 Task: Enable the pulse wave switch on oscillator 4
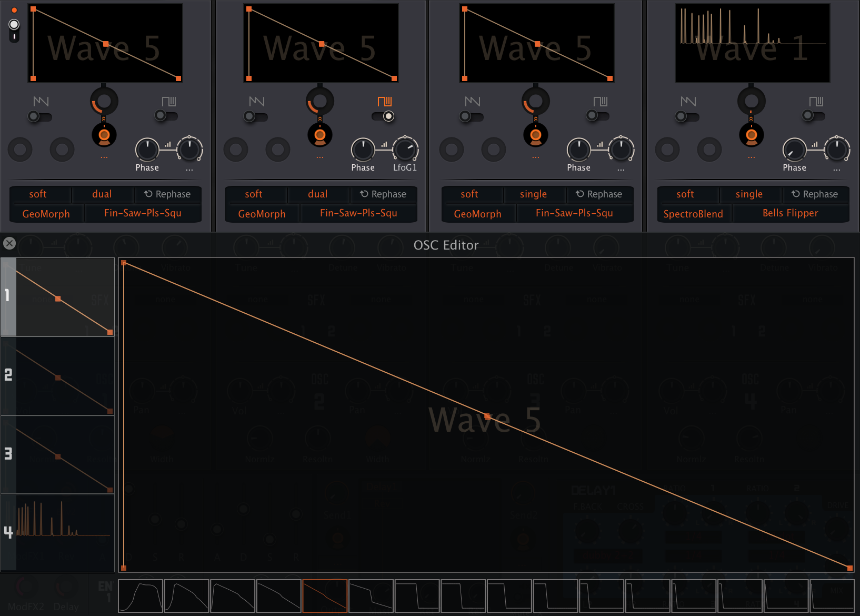814,115
